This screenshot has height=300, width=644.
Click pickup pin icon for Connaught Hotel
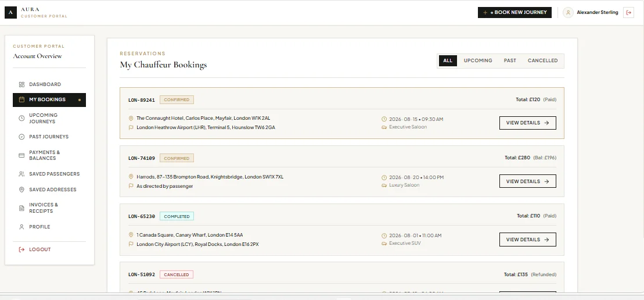click(x=131, y=119)
